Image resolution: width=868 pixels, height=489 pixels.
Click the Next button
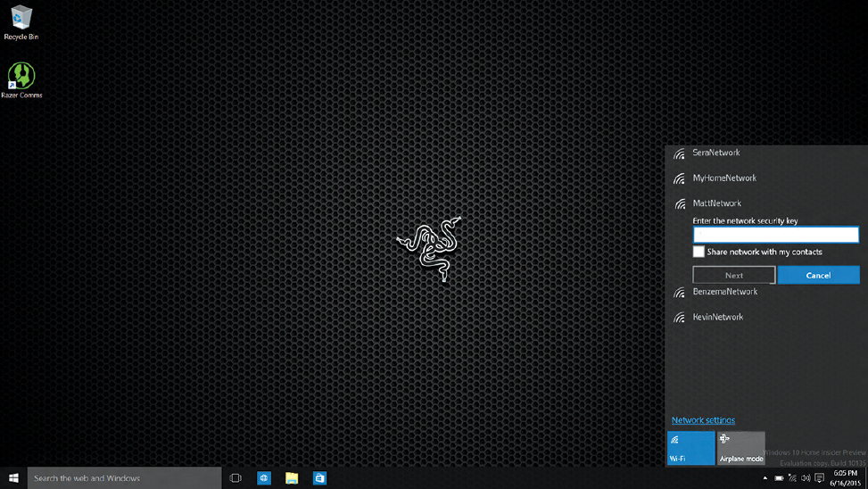pyautogui.click(x=733, y=275)
